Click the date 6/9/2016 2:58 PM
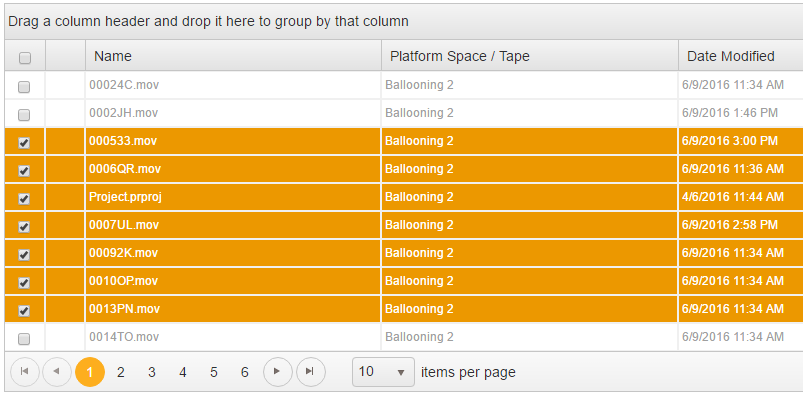Image resolution: width=803 pixels, height=395 pixels. 730,224
